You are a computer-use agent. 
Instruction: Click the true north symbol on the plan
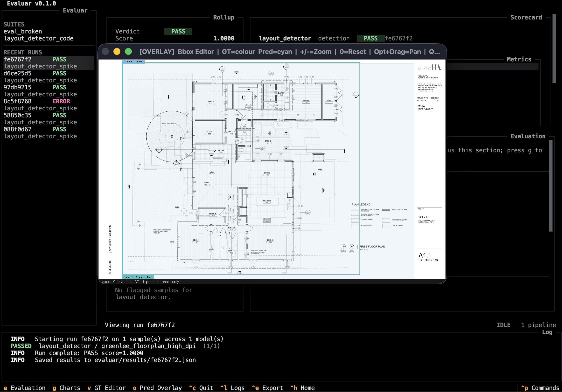[351, 247]
